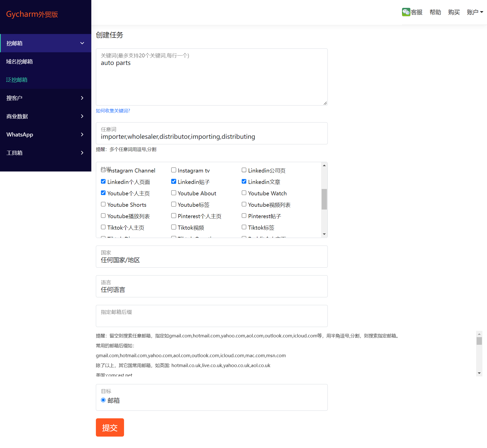Viewport: 487px width, 448px height.
Task: Check the Pinterest个人主页 checkbox
Action: tap(174, 216)
